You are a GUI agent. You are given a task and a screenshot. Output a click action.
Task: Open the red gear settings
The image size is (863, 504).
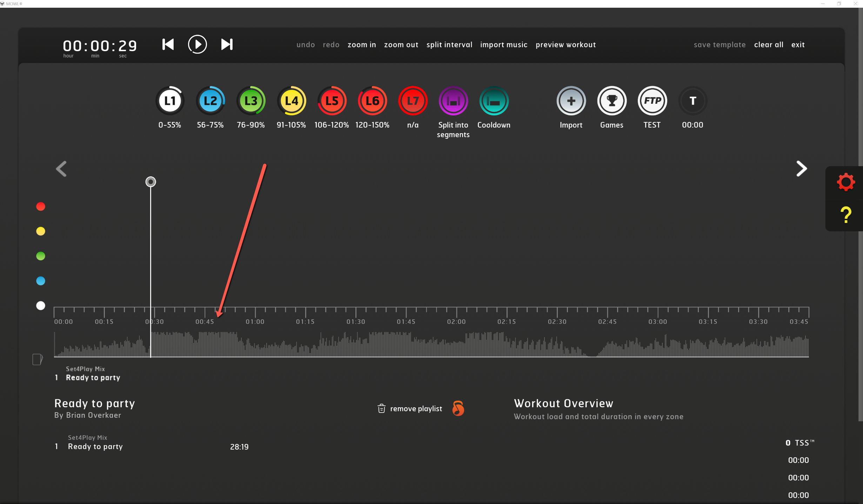[x=846, y=182]
